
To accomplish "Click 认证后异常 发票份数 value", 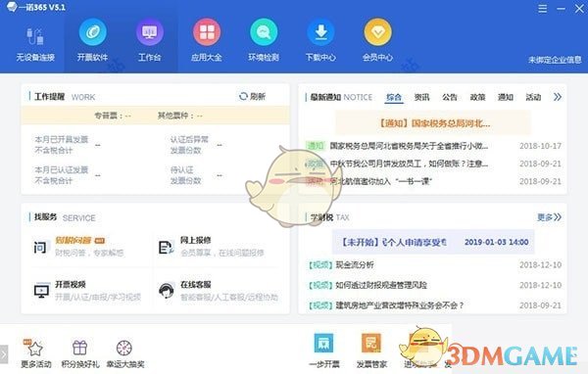I will point(220,145).
